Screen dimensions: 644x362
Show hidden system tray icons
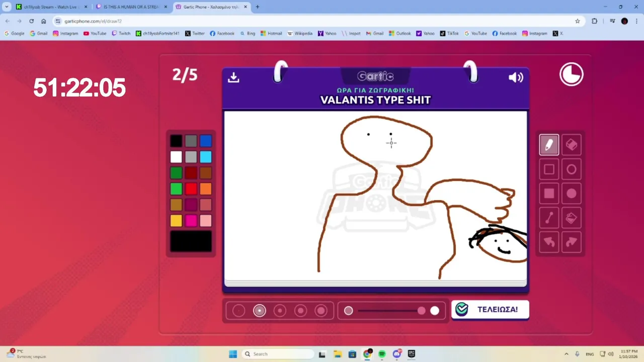pyautogui.click(x=567, y=354)
